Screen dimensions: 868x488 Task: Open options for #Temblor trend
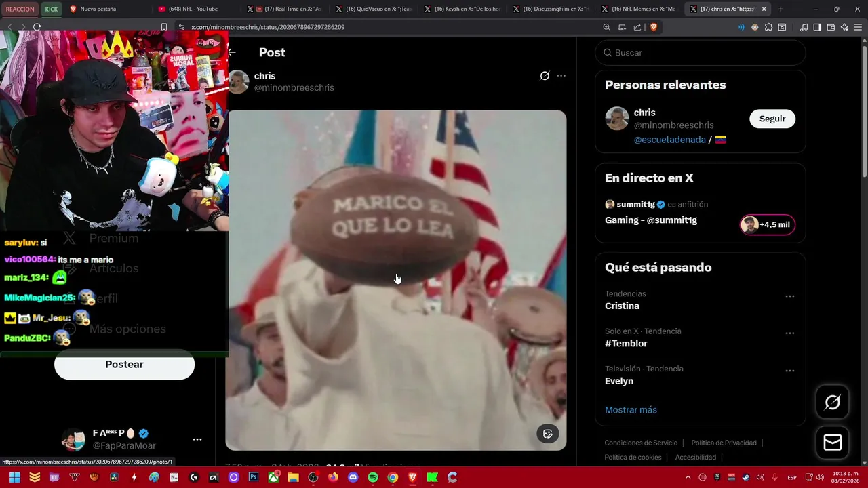pyautogui.click(x=790, y=333)
